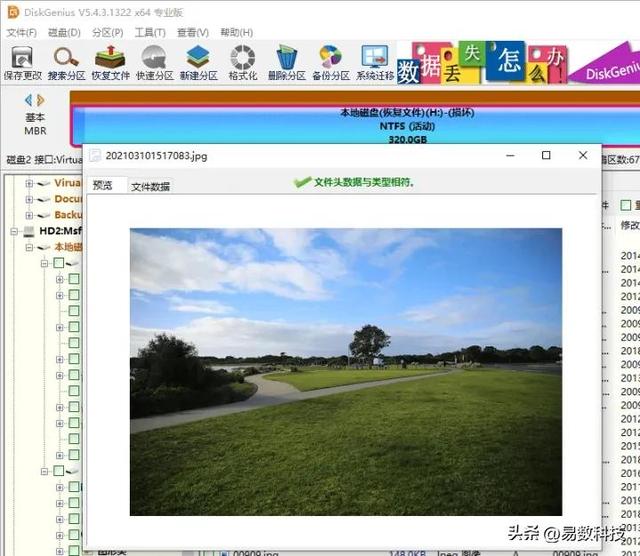Start the 系统迁移 system migration tool
640x556 pixels.
375,62
